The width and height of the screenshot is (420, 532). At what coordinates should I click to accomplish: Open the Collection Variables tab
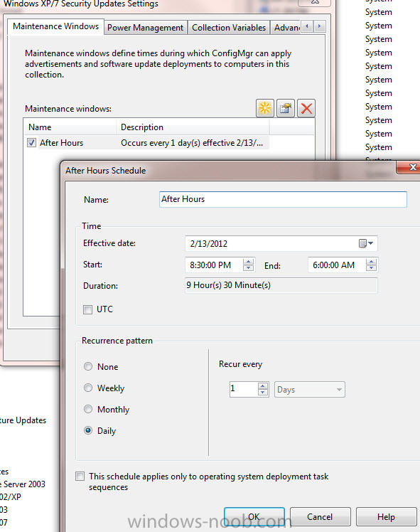(x=229, y=28)
